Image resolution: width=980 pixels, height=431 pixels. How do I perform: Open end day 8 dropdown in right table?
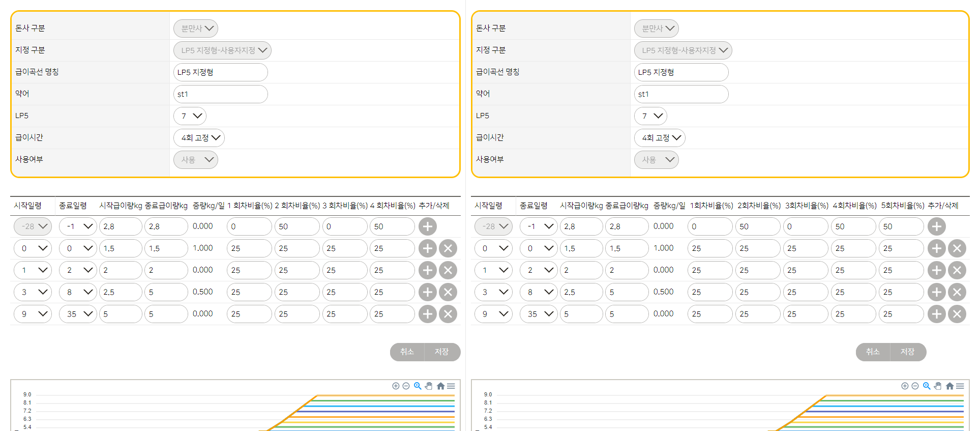click(x=539, y=292)
